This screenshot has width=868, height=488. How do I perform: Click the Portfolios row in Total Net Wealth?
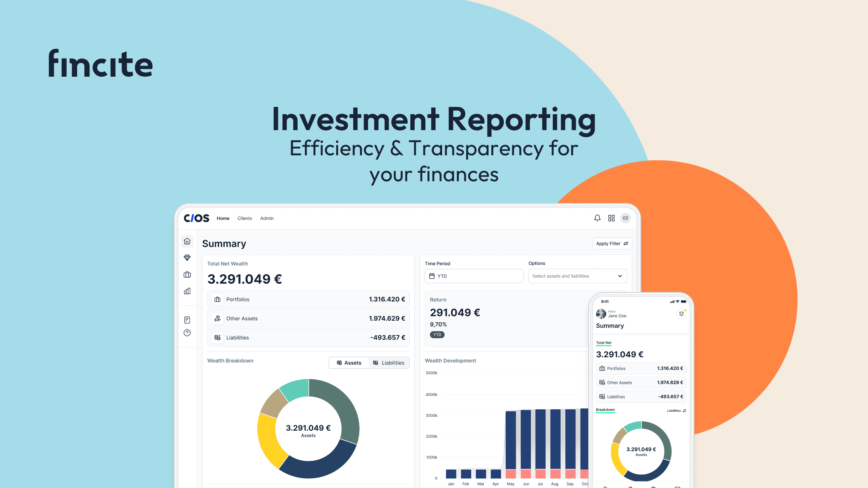point(308,299)
